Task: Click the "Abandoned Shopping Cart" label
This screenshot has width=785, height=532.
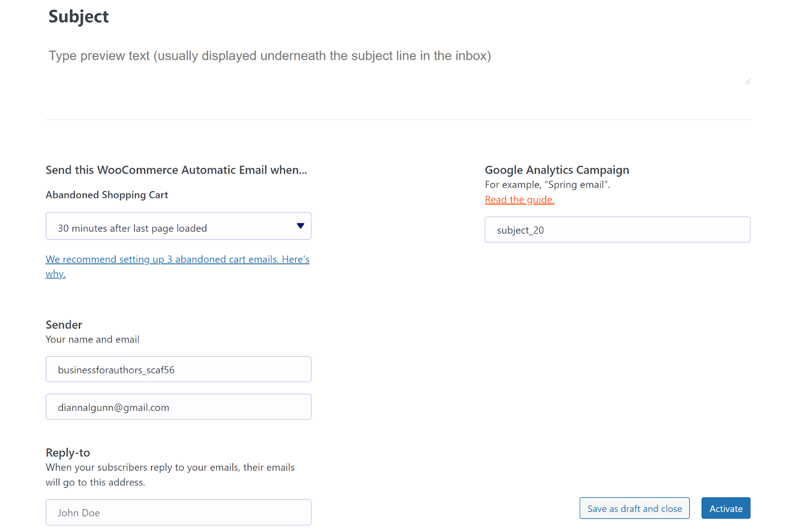Action: (x=107, y=195)
